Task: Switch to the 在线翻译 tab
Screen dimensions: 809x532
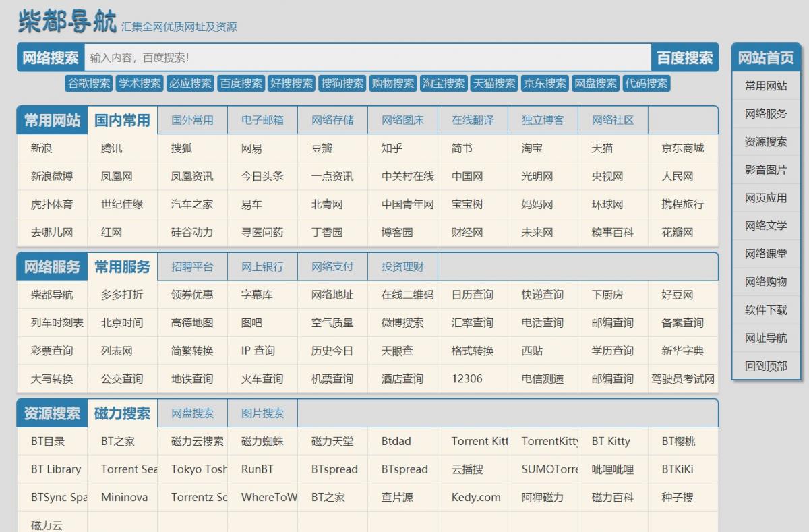Action: pyautogui.click(x=473, y=121)
